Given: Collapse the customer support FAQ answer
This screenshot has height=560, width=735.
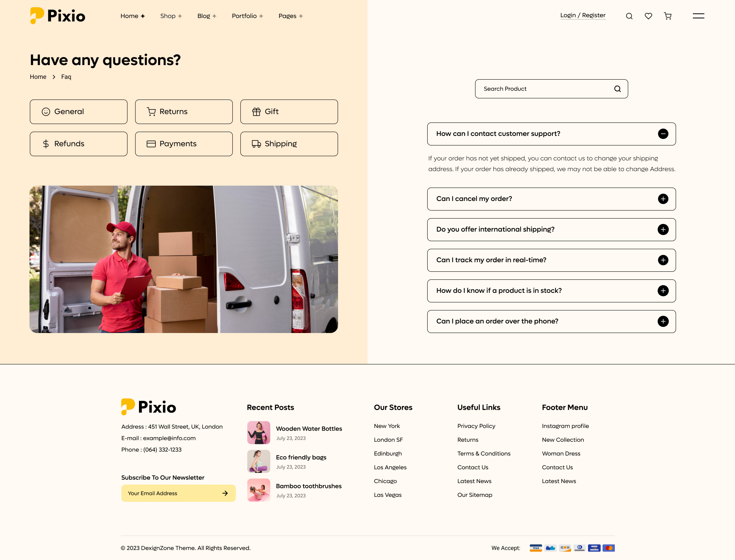Looking at the screenshot, I should (x=663, y=134).
